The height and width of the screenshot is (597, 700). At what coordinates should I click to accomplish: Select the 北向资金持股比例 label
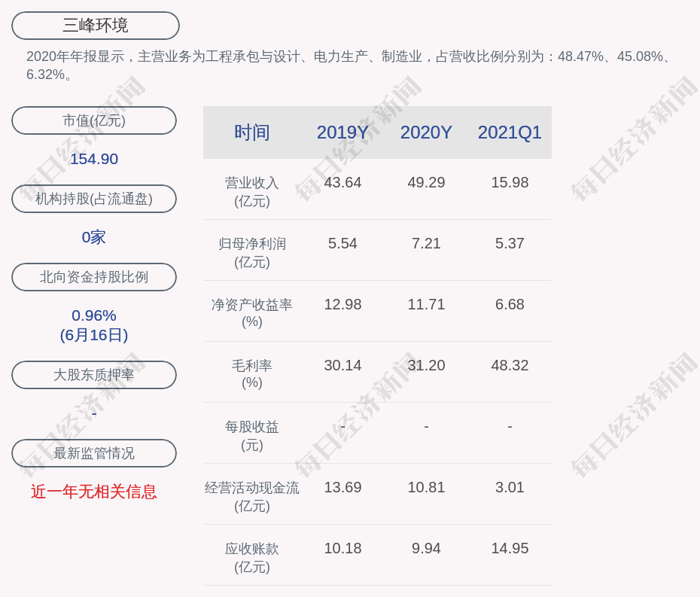pos(94,277)
